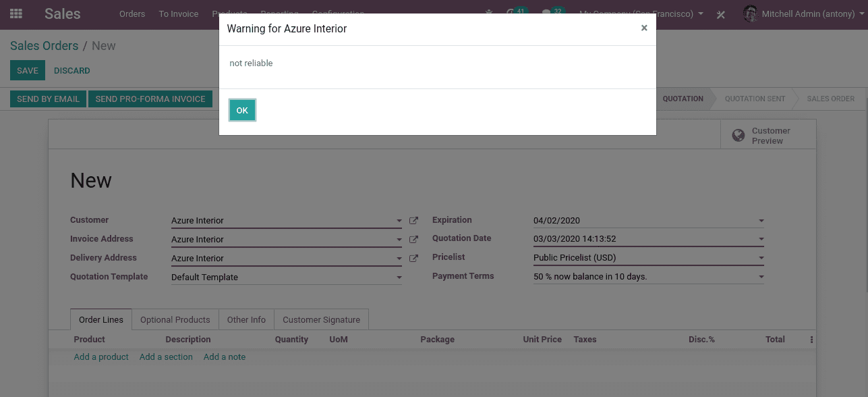The image size is (868, 397).
Task: Click the UoM column header
Action: coord(339,340)
